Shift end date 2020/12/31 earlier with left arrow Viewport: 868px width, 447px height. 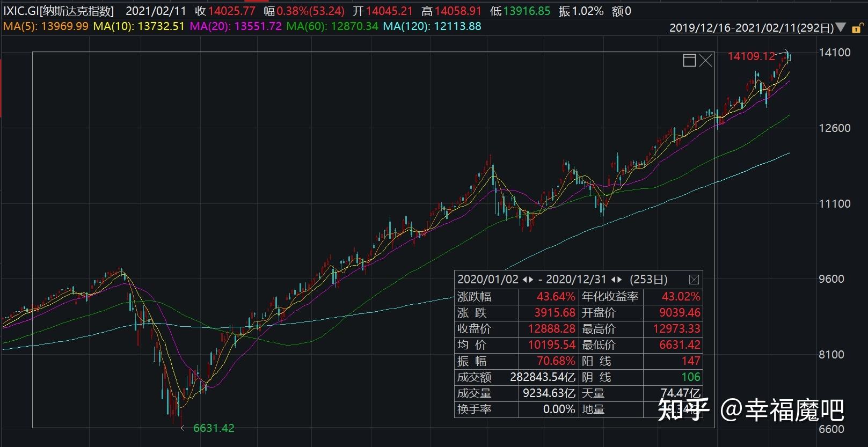(613, 280)
